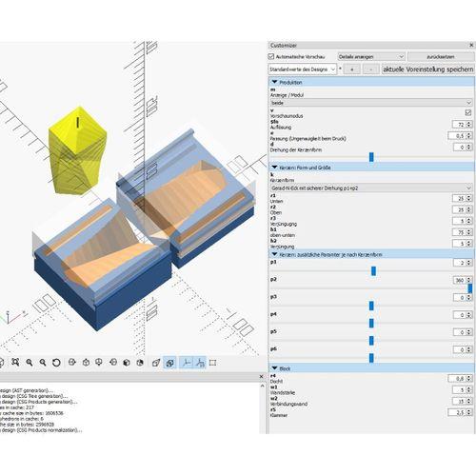The image size is (476, 476).
Task: Click the p5 value spin box
Action: (463, 332)
